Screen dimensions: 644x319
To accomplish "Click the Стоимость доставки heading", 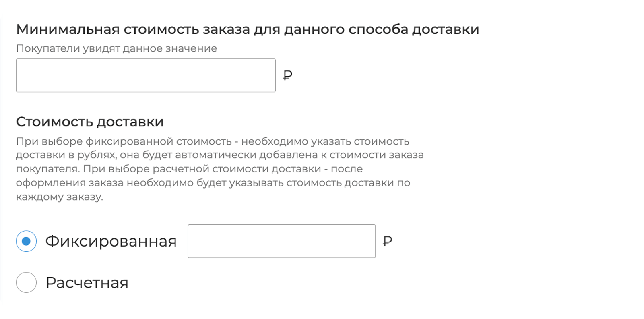I will pos(90,122).
